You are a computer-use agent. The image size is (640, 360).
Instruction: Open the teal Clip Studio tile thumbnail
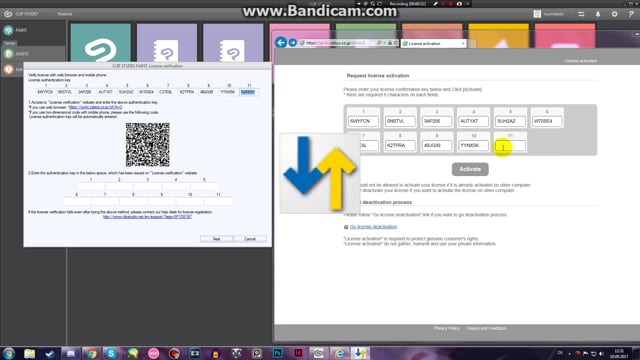pyautogui.click(x=100, y=43)
